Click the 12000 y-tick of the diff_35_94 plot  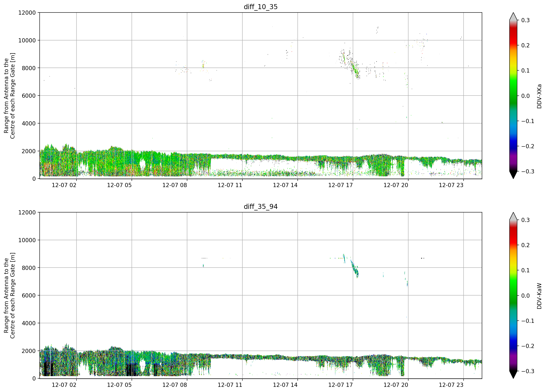pos(27,212)
